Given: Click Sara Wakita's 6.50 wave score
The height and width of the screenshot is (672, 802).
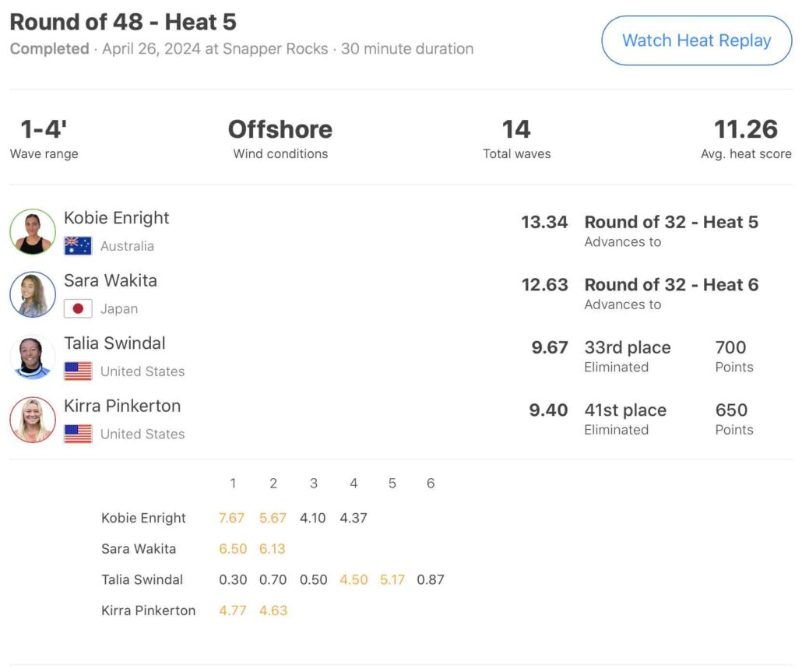Looking at the screenshot, I should [233, 549].
